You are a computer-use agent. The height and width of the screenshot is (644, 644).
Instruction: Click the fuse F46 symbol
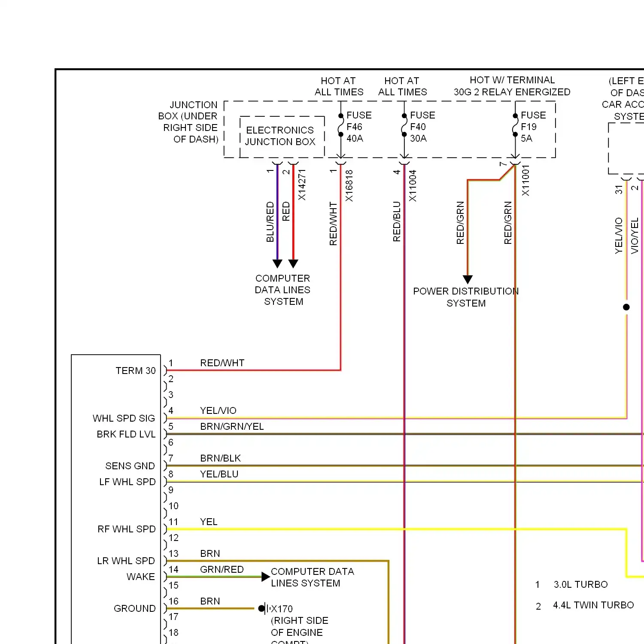point(340,125)
